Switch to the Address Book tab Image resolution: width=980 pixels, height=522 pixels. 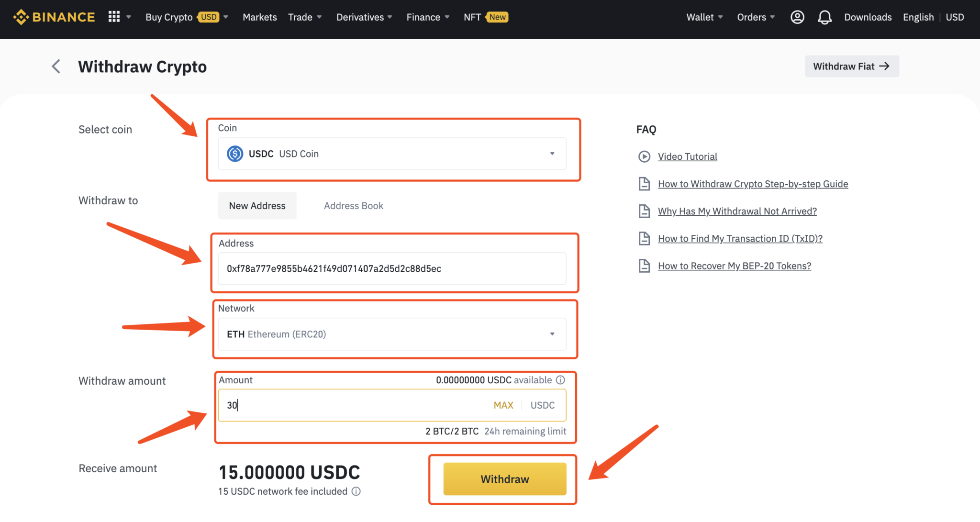(x=353, y=205)
